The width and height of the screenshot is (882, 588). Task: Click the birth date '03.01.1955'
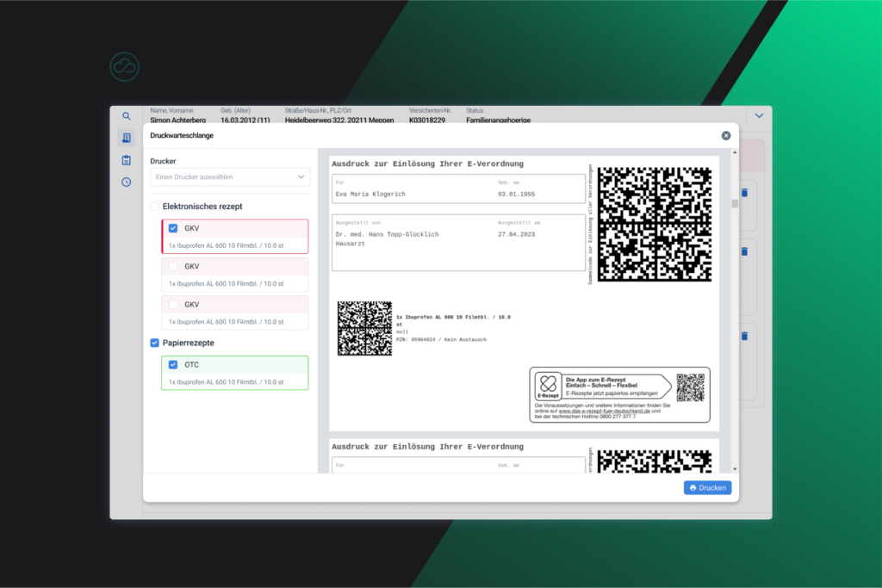(x=517, y=194)
